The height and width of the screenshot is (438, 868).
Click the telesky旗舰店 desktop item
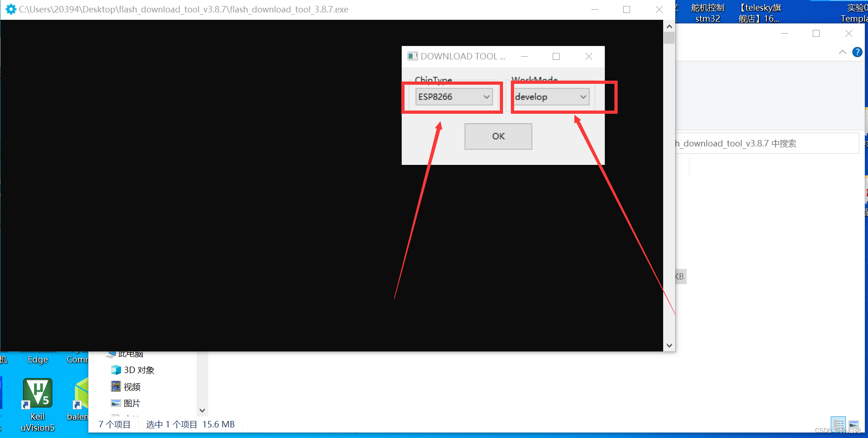tap(759, 13)
